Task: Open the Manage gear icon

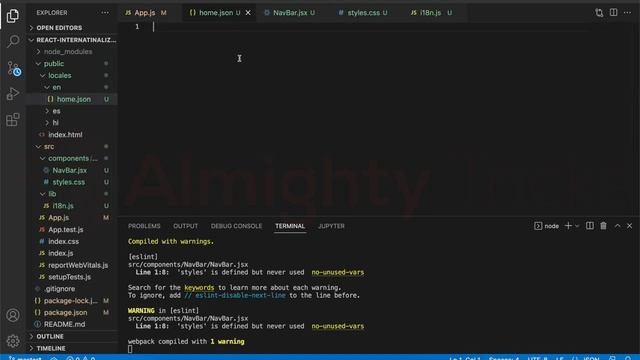Action: click(13, 340)
